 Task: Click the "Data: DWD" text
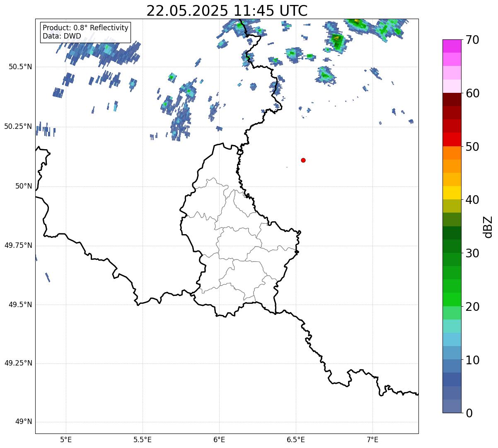pos(62,36)
